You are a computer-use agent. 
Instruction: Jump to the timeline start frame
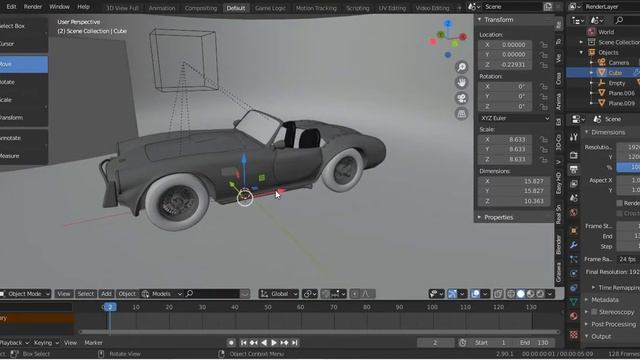pyautogui.click(x=243, y=343)
